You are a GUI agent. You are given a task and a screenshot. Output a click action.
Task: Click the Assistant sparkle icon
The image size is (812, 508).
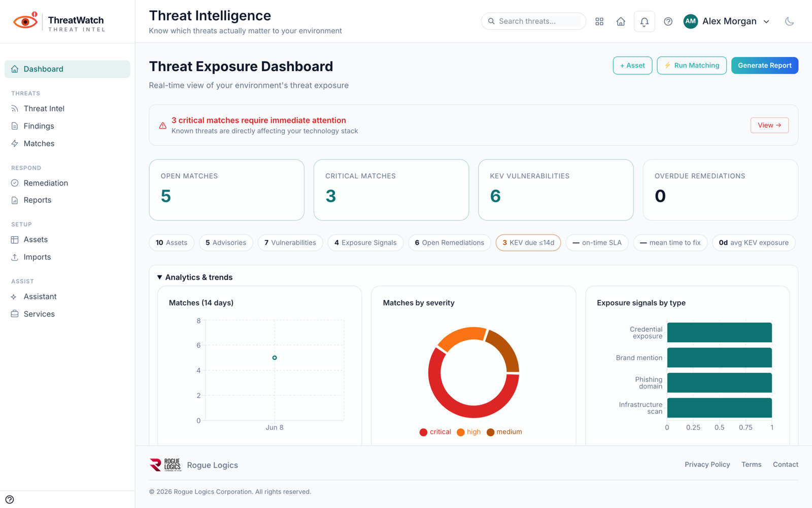tap(15, 297)
